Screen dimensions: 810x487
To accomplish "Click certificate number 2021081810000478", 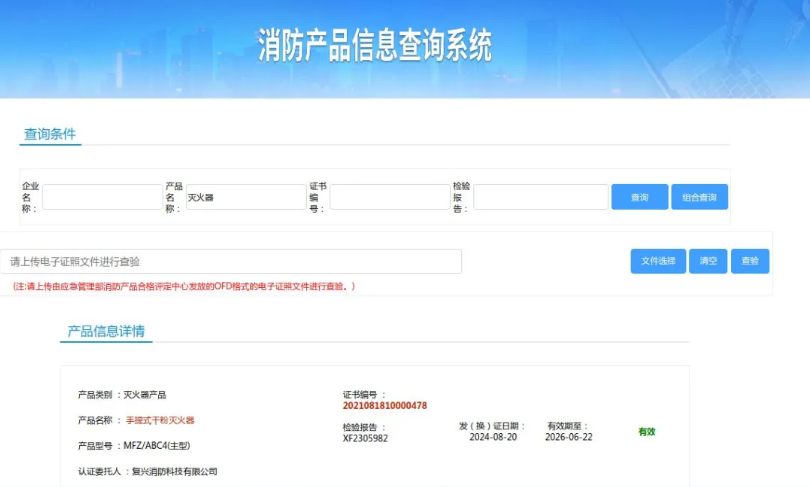I will [x=384, y=405].
